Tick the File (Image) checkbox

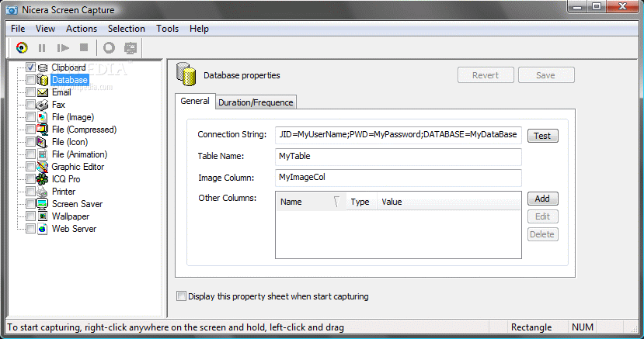pos(31,117)
